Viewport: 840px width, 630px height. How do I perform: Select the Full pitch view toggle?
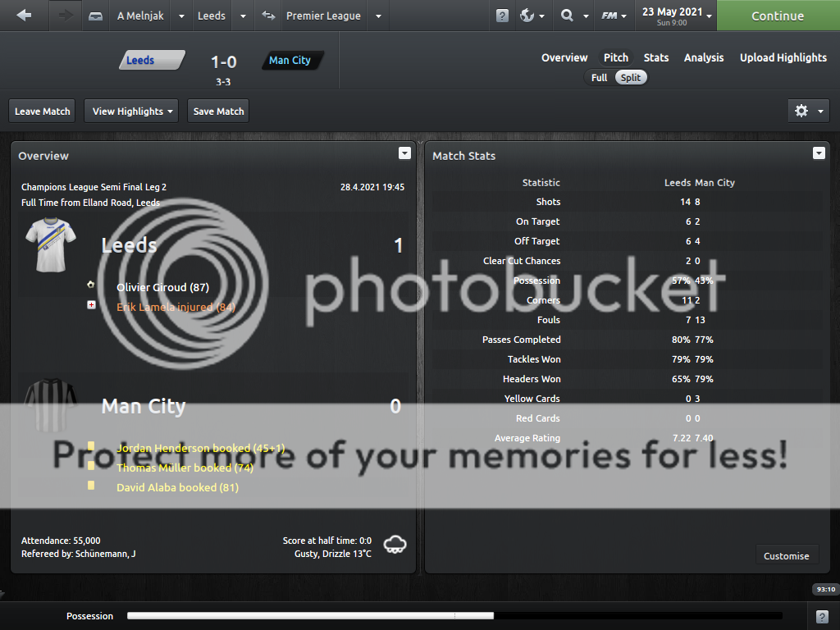[599, 77]
